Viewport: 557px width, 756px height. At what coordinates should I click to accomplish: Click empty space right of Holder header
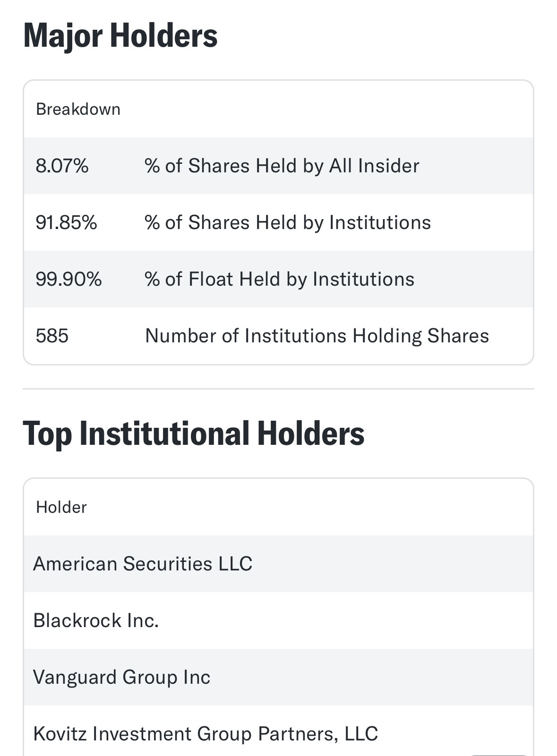(307, 507)
